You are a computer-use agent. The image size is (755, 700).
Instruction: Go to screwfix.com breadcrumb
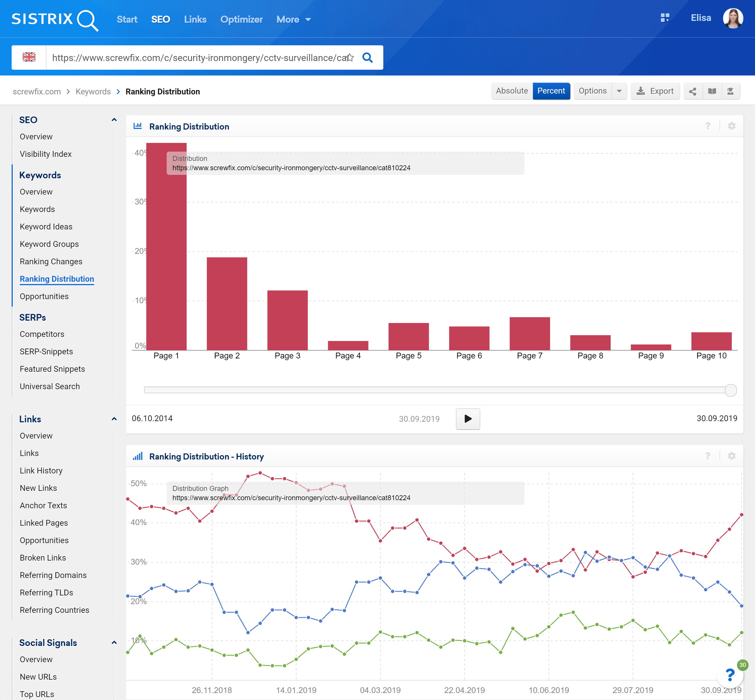pos(37,92)
